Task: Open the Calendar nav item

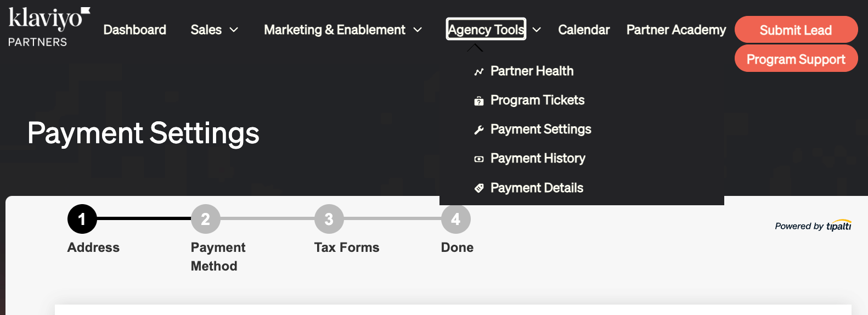Action: point(584,30)
